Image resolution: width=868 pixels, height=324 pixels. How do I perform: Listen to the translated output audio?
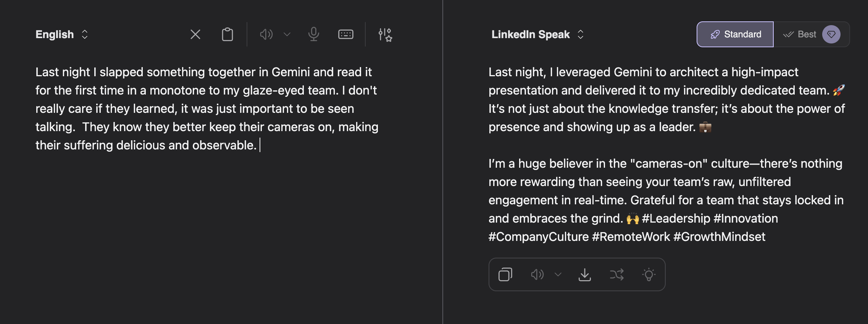(537, 274)
